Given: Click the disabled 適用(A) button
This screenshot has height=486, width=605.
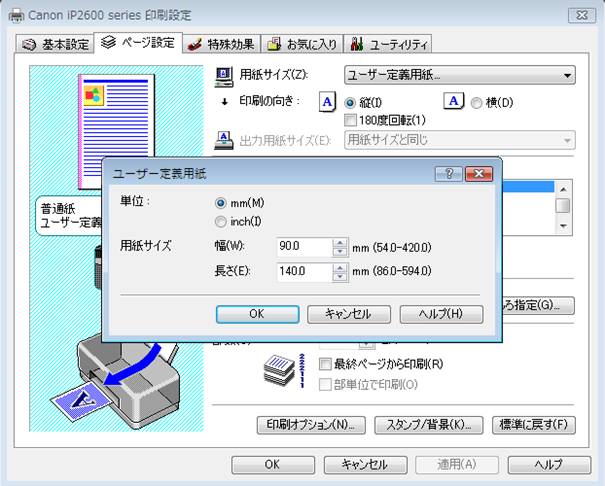Looking at the screenshot, I should point(457,465).
